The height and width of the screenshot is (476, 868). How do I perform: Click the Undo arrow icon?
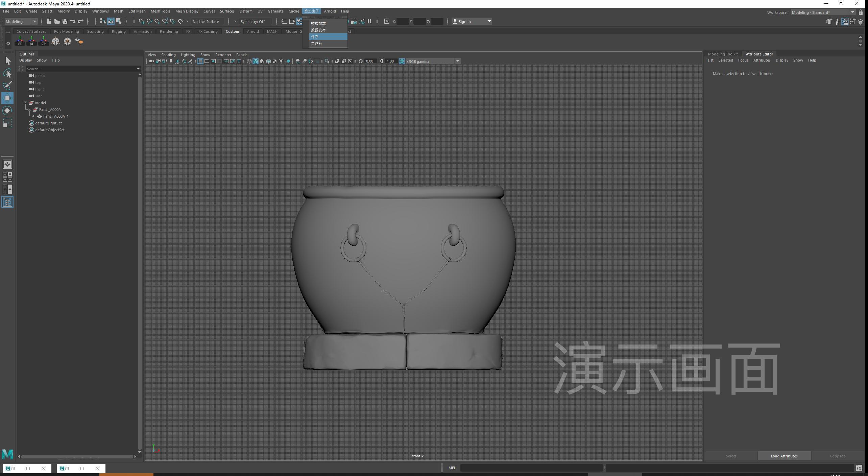coord(72,21)
